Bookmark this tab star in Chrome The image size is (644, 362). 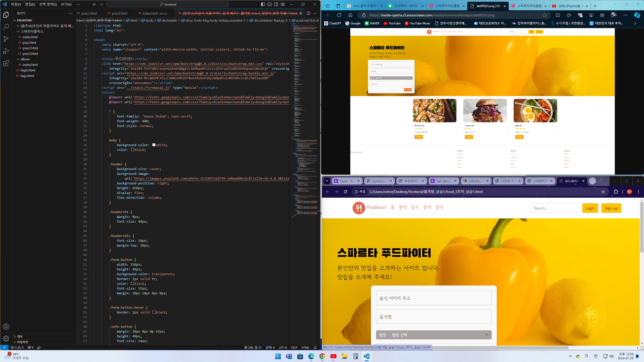pyautogui.click(x=603, y=192)
